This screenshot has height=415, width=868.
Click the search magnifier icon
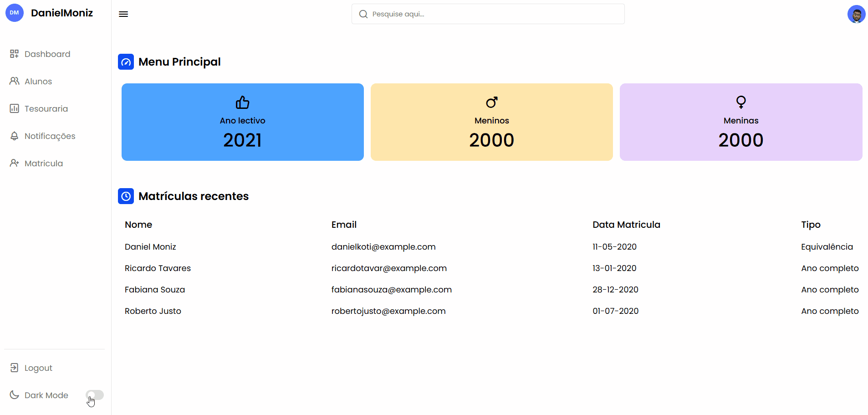point(363,14)
